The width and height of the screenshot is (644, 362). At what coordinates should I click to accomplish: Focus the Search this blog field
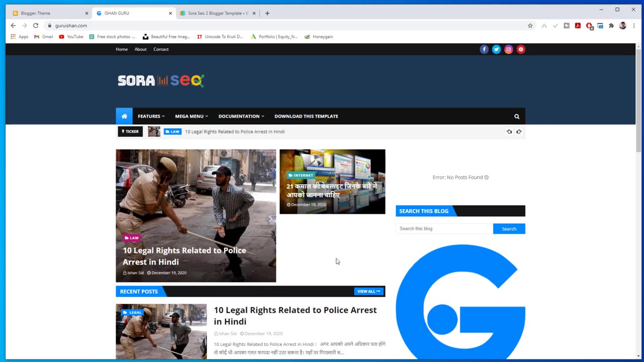pyautogui.click(x=444, y=229)
